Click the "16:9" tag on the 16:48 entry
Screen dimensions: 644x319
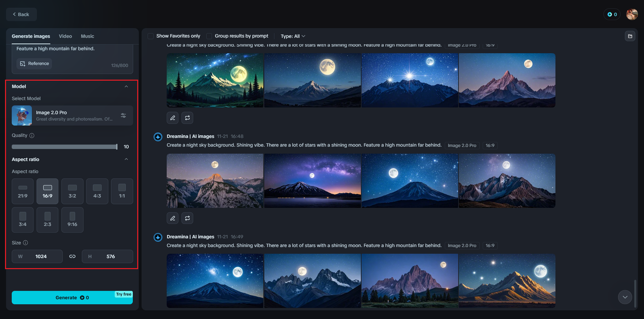(x=490, y=146)
